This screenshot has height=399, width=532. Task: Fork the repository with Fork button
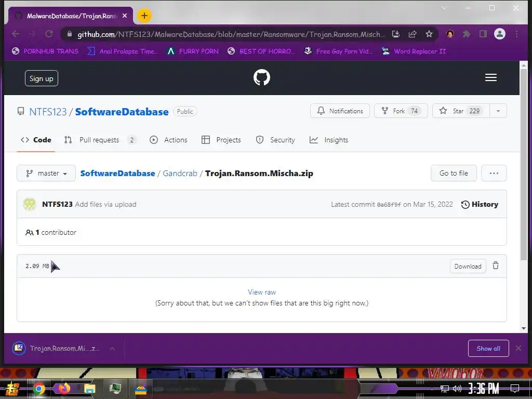[401, 111]
